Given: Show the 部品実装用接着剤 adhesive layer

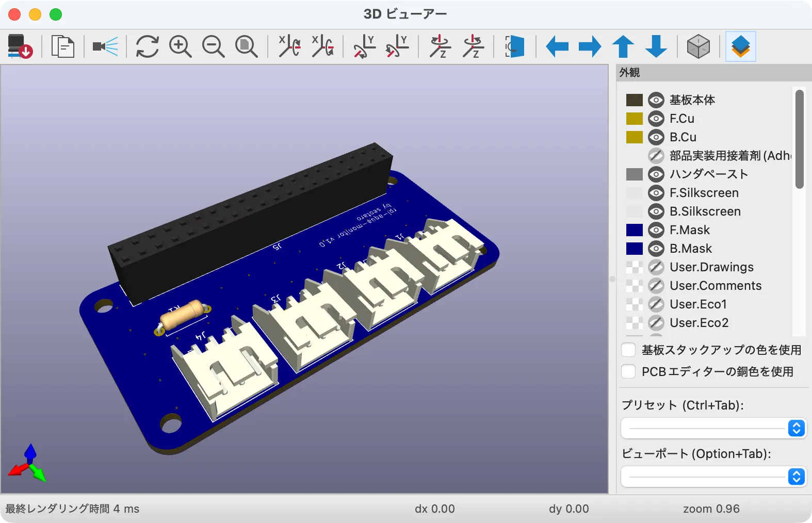Looking at the screenshot, I should point(656,156).
